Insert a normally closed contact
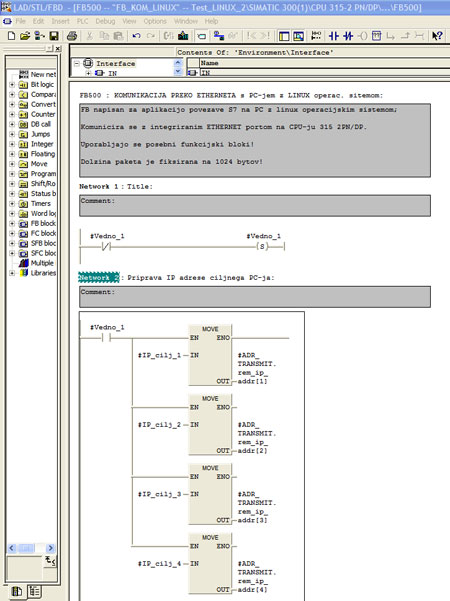This screenshot has width=450, height=601. coord(348,36)
